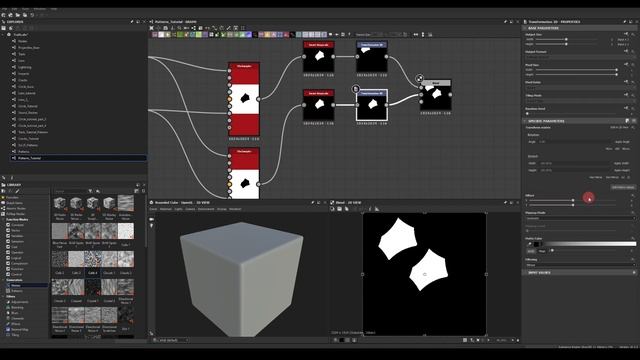
Task: Click the Offset Y slider
Action: coord(573,205)
